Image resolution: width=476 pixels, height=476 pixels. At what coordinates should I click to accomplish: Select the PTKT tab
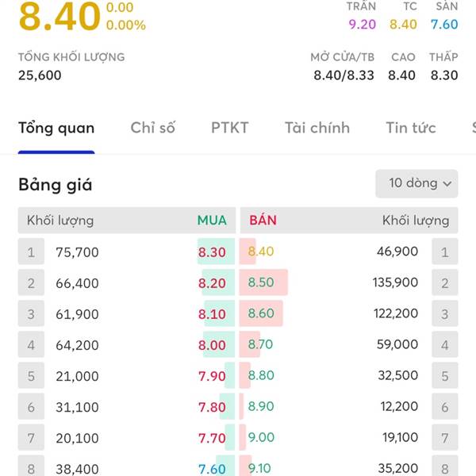(x=229, y=128)
